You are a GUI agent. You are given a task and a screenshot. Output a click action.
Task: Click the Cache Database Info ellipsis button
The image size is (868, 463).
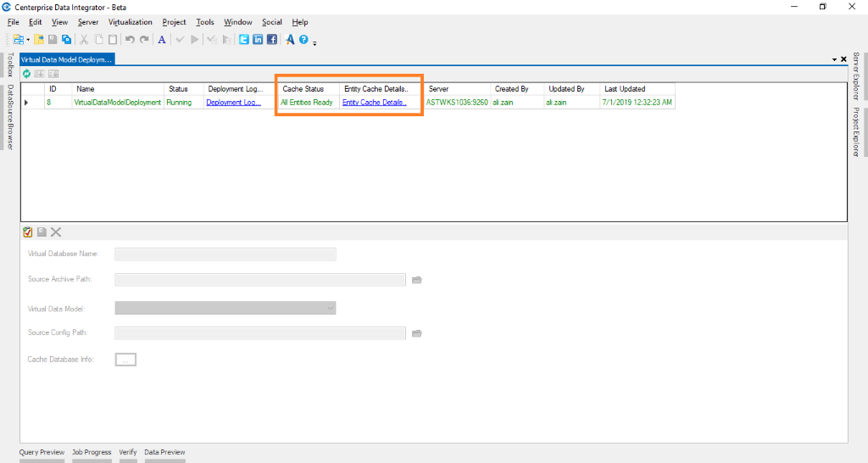tap(125, 360)
